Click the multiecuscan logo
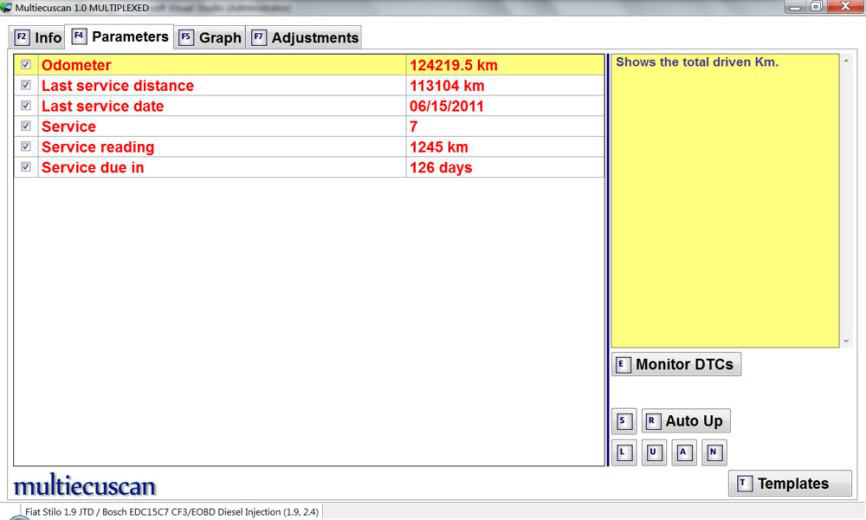Image resolution: width=866 pixels, height=520 pixels. point(84,485)
